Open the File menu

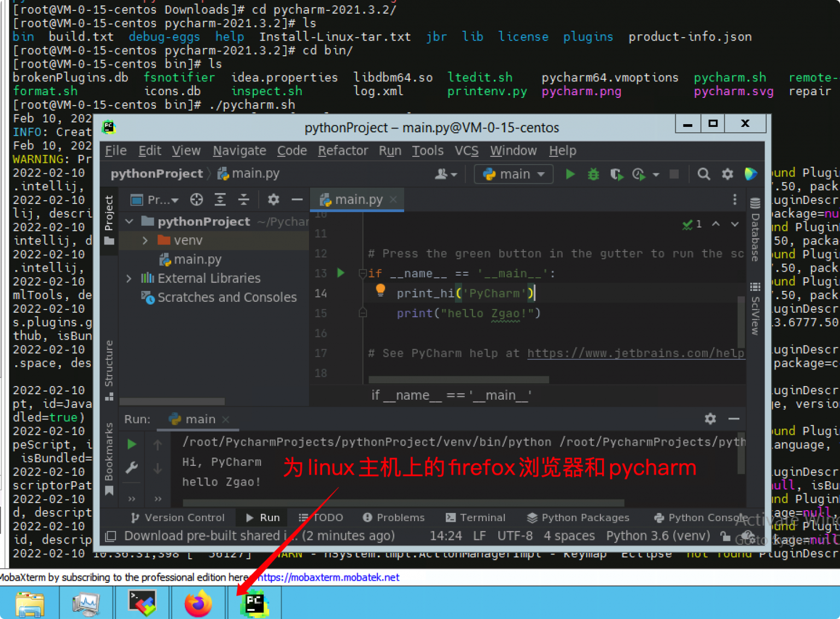[x=115, y=150]
